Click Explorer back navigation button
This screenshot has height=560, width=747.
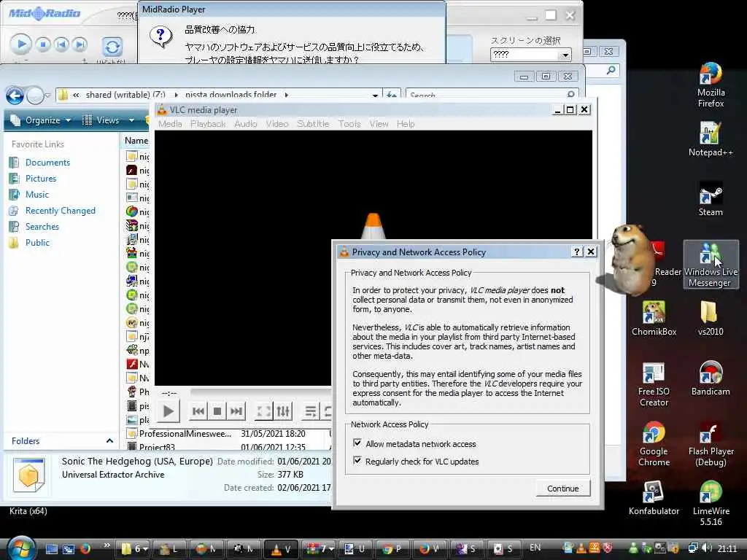click(15, 96)
